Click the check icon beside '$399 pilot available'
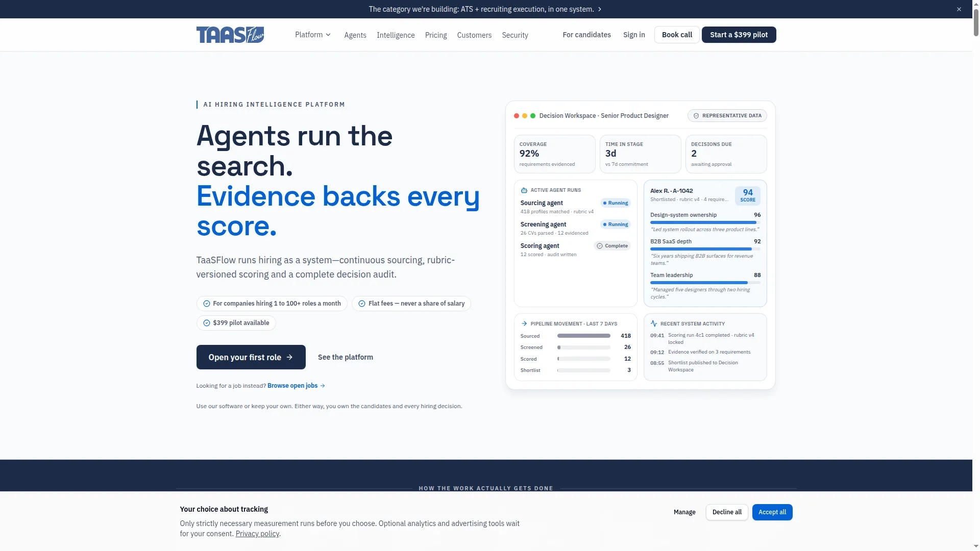This screenshot has height=551, width=980. tap(207, 323)
